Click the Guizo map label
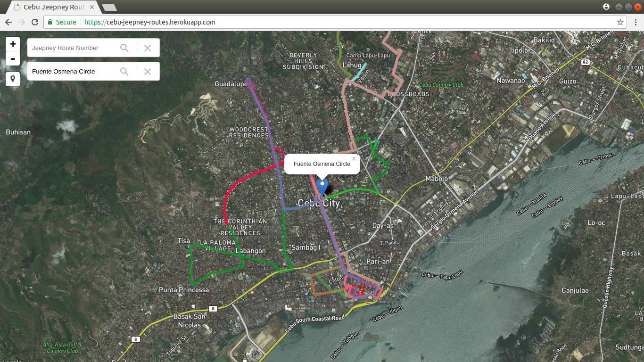This screenshot has height=362, width=644. pyautogui.click(x=568, y=81)
